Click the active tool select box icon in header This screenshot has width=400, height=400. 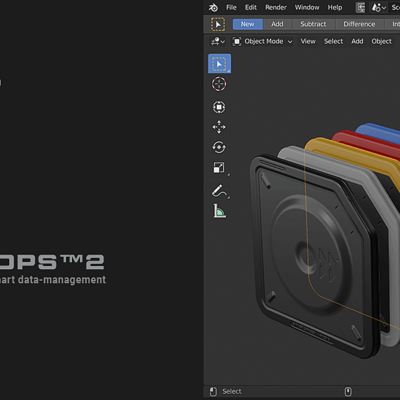point(218,24)
